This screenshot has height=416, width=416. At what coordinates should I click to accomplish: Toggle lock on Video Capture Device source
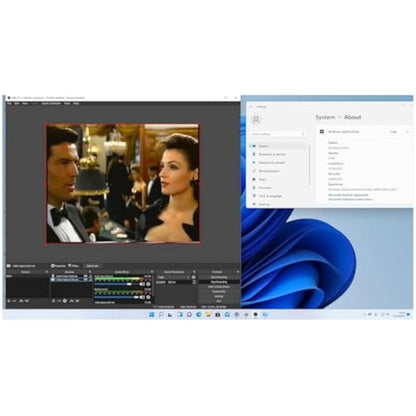[90, 279]
